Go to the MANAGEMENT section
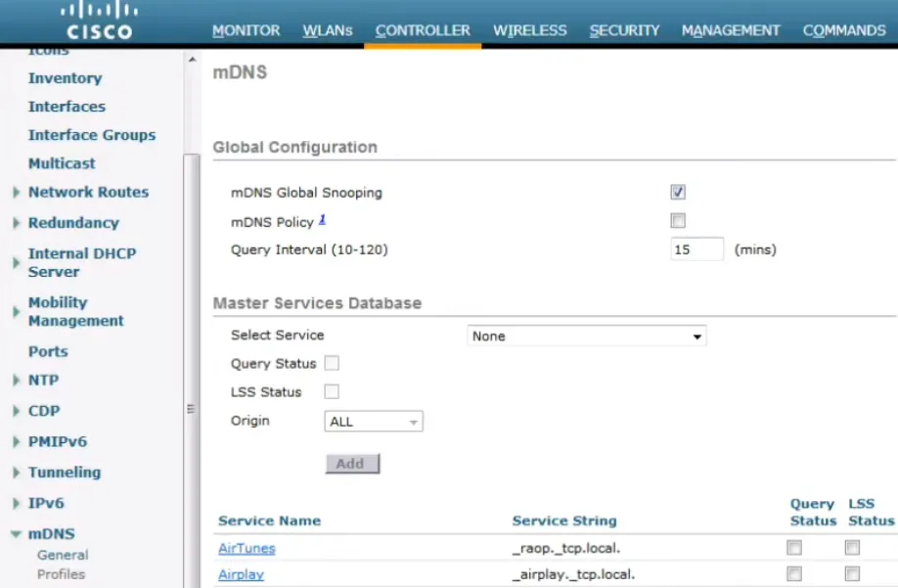Screen dimensions: 898x588 729,30
